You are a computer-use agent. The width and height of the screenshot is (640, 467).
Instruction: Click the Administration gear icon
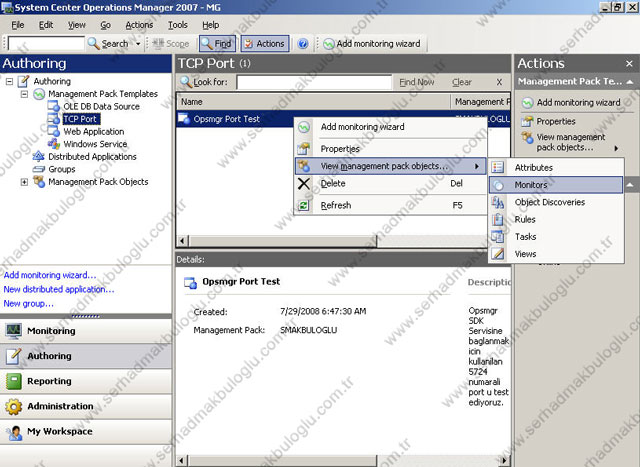pos(14,407)
